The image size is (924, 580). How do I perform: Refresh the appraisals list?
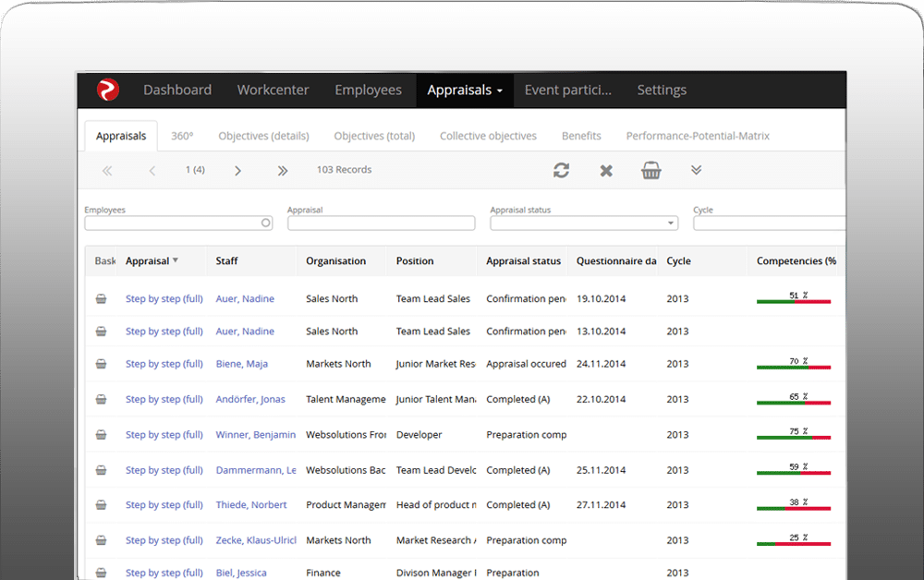click(x=561, y=170)
